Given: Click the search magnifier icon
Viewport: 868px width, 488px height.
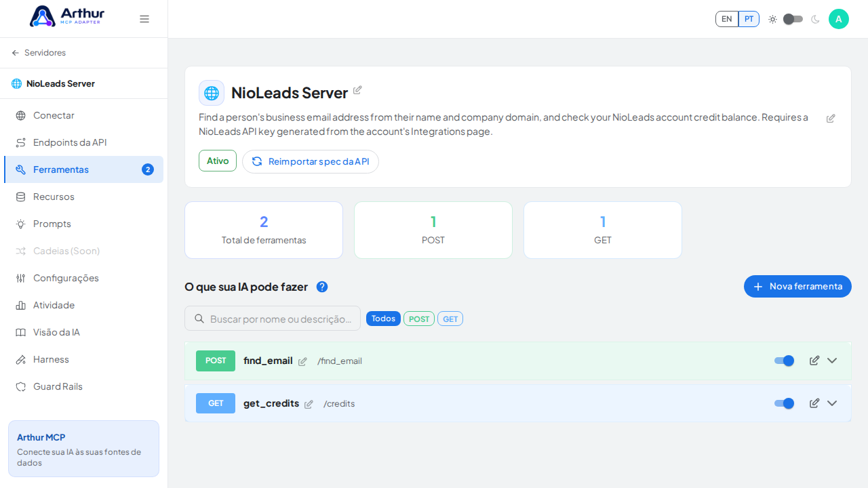Looking at the screenshot, I should click(x=199, y=319).
